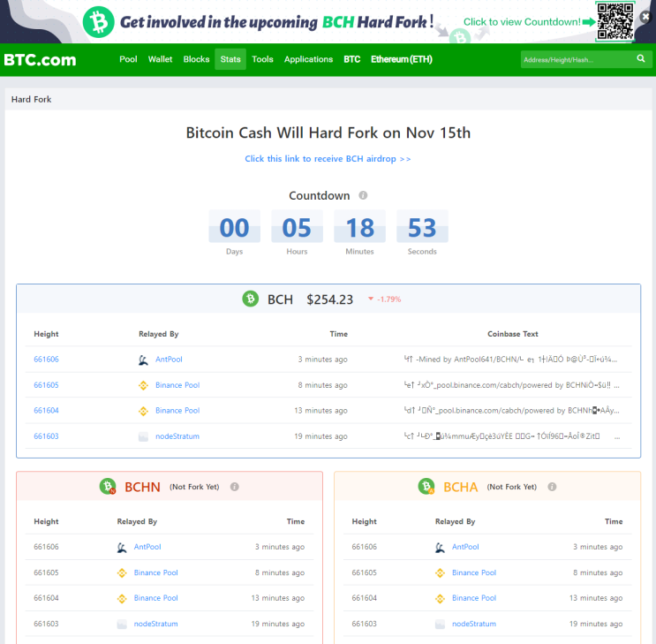The height and width of the screenshot is (644, 656).
Task: Switch to Ethereum (ETH) network
Action: coord(402,59)
